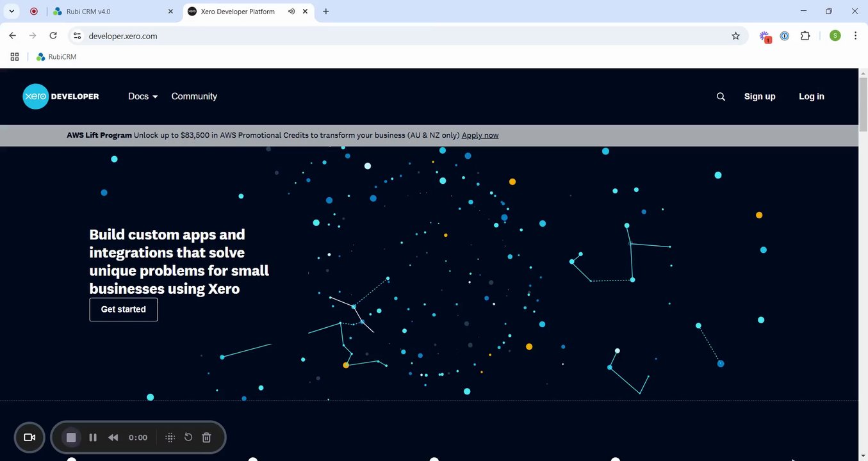Switch to the Rubi CRM v4.0 tab
The width and height of the screenshot is (868, 461).
[x=113, y=12]
